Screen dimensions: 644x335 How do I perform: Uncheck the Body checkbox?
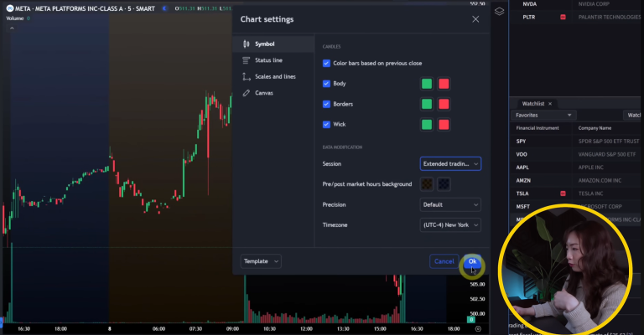click(x=326, y=84)
